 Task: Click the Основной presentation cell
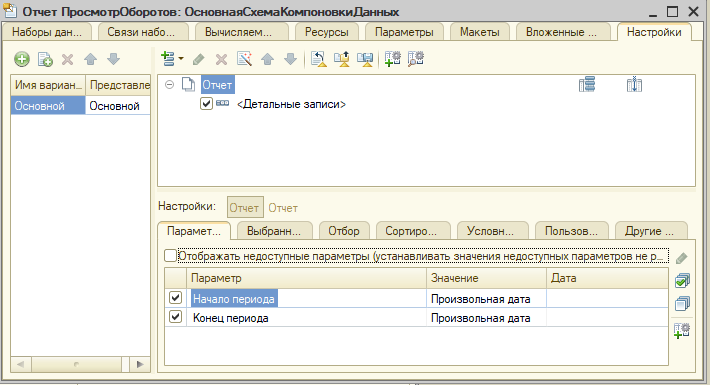tap(118, 106)
